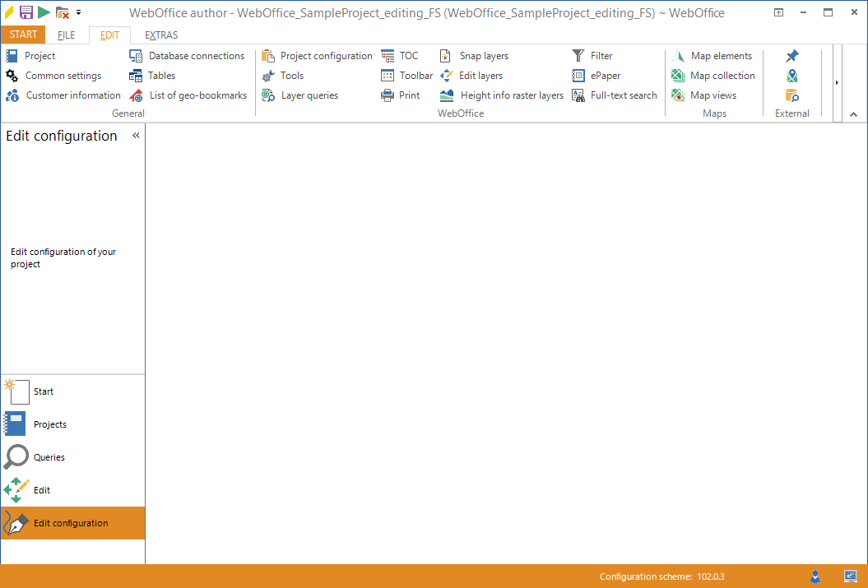Open the quick access toolbar dropdown arrow
868x588 pixels.
pos(79,12)
